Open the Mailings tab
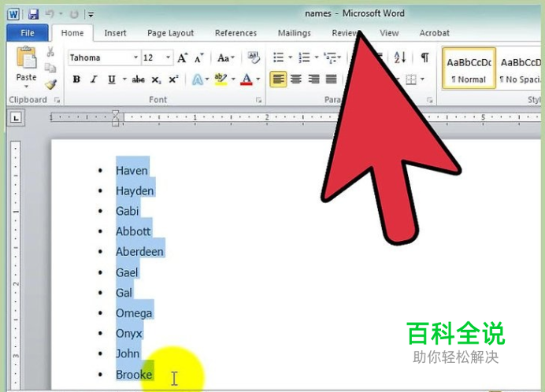Image resolution: width=545 pixels, height=392 pixels. pos(294,33)
